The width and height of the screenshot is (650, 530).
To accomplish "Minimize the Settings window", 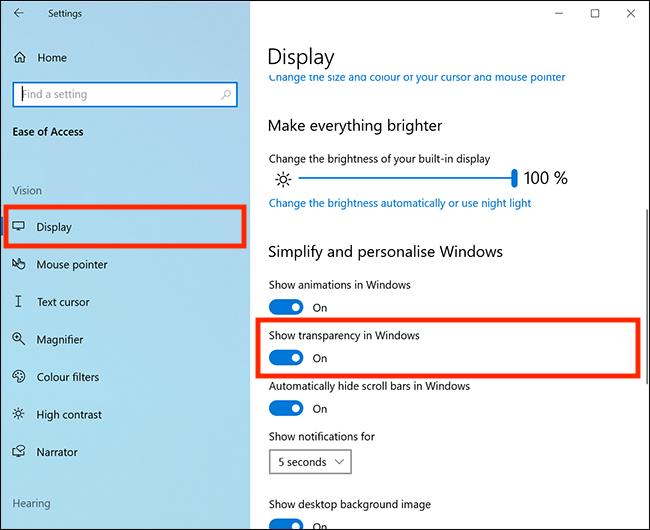I will click(559, 13).
